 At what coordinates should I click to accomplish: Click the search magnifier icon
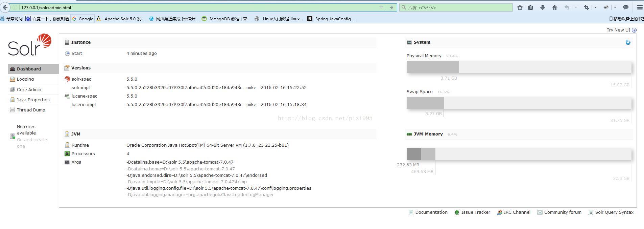[403, 7]
